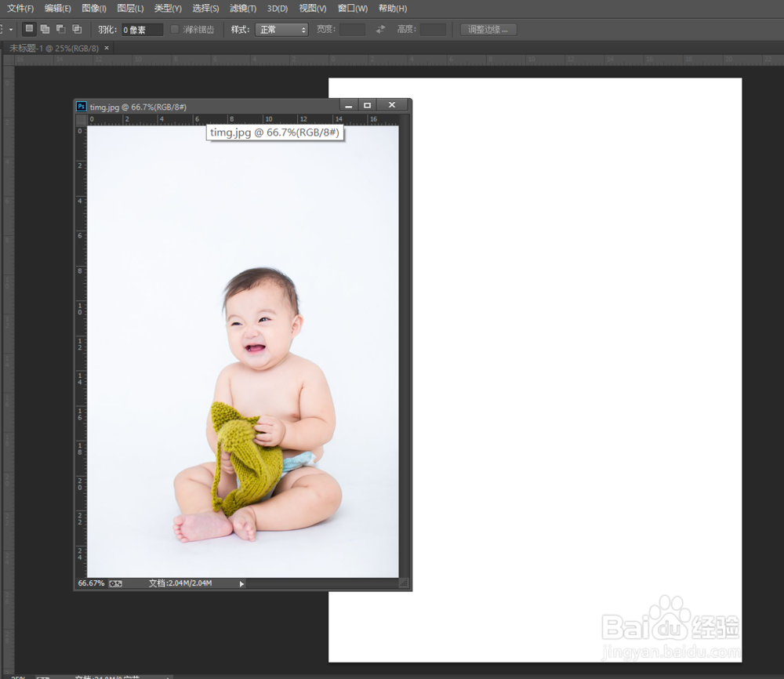Open the 类型(Y) menu
This screenshot has width=784, height=679.
168,9
